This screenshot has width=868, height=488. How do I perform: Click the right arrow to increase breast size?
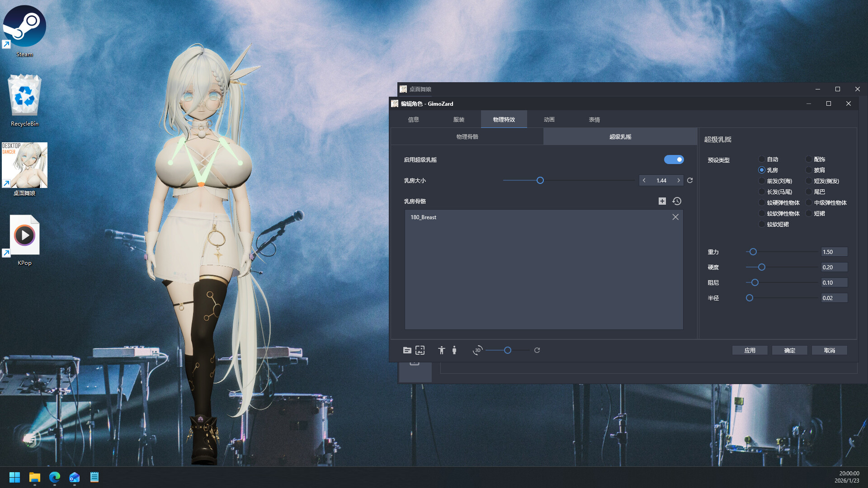[679, 180]
